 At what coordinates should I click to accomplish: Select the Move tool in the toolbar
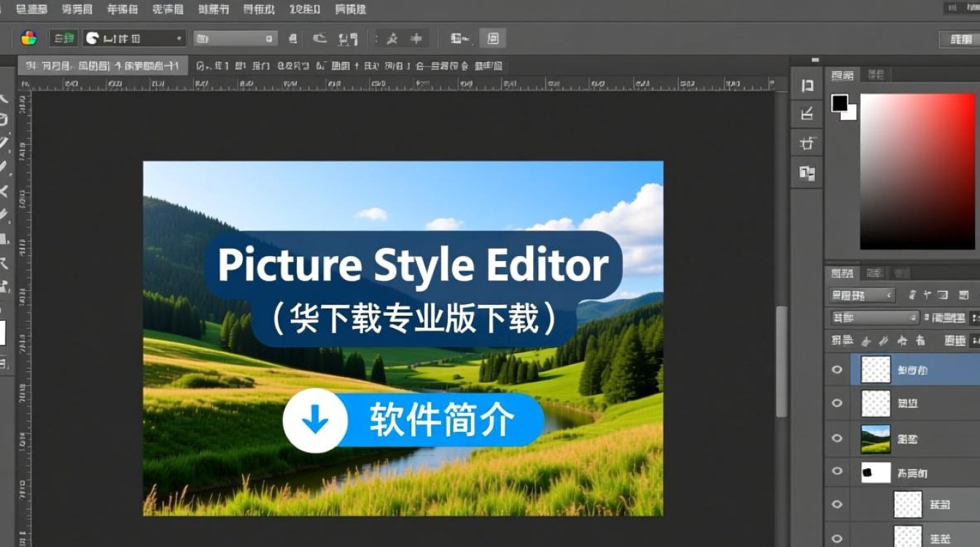[x=7, y=98]
